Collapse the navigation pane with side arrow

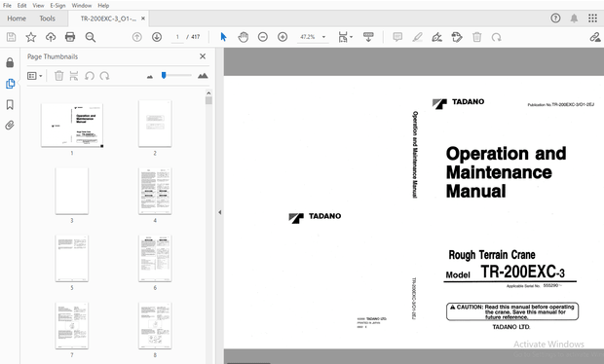click(x=219, y=212)
